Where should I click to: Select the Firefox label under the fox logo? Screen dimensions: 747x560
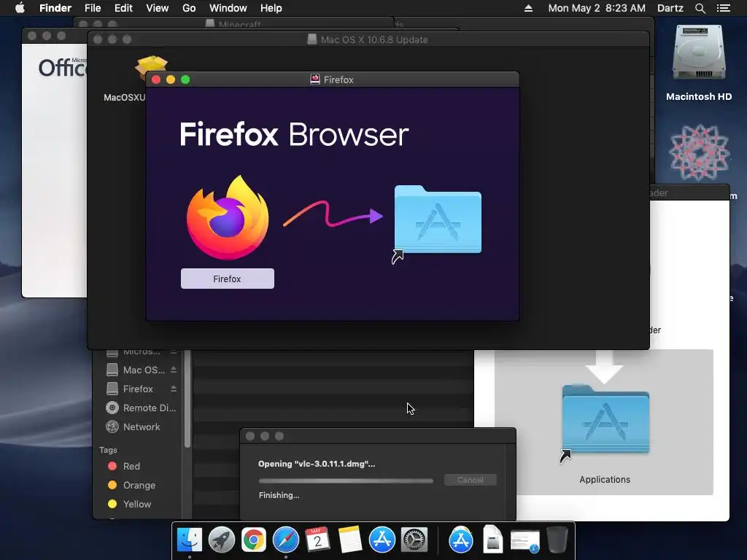pos(228,279)
